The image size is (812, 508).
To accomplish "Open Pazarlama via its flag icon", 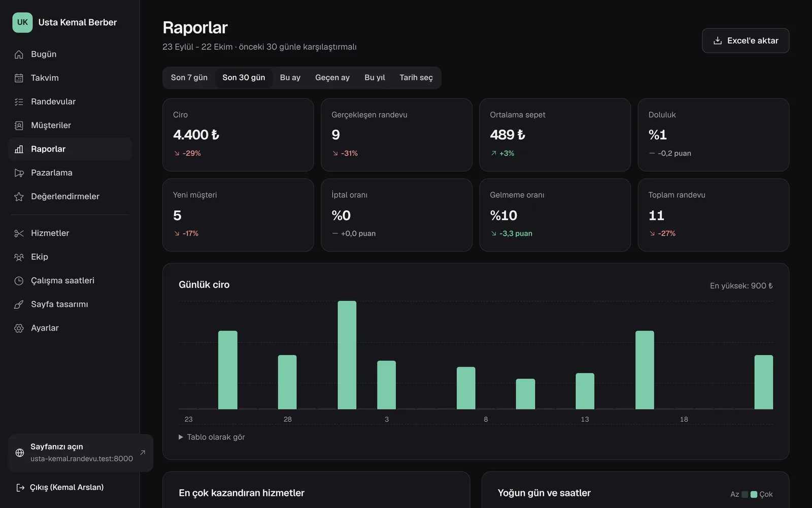I will pos(19,173).
